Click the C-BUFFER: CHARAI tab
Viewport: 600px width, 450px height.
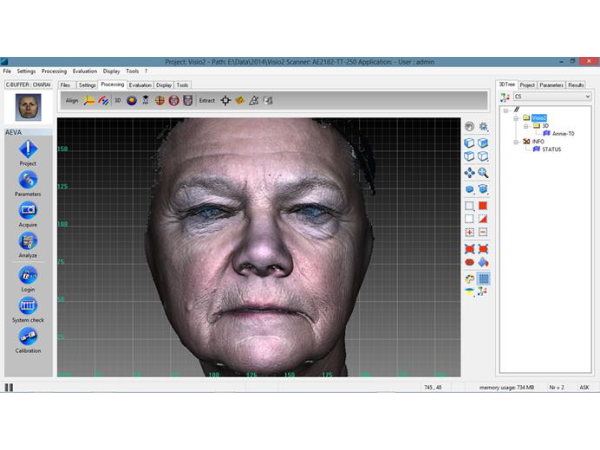point(28,85)
